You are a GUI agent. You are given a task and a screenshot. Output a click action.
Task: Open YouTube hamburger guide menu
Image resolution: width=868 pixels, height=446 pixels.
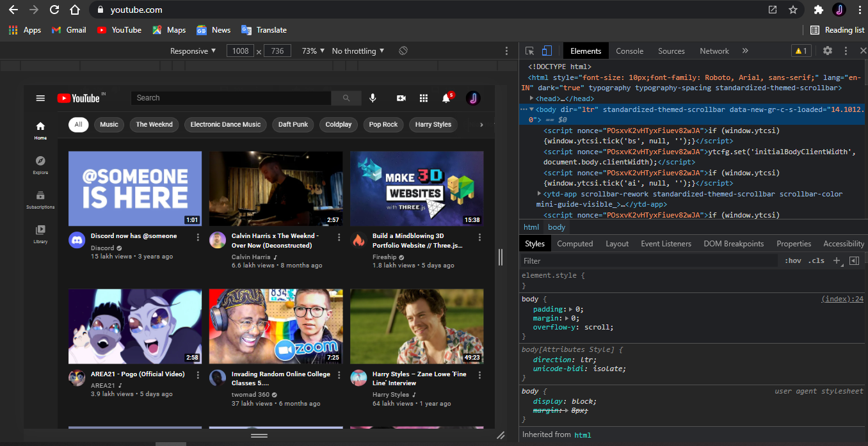pyautogui.click(x=40, y=98)
